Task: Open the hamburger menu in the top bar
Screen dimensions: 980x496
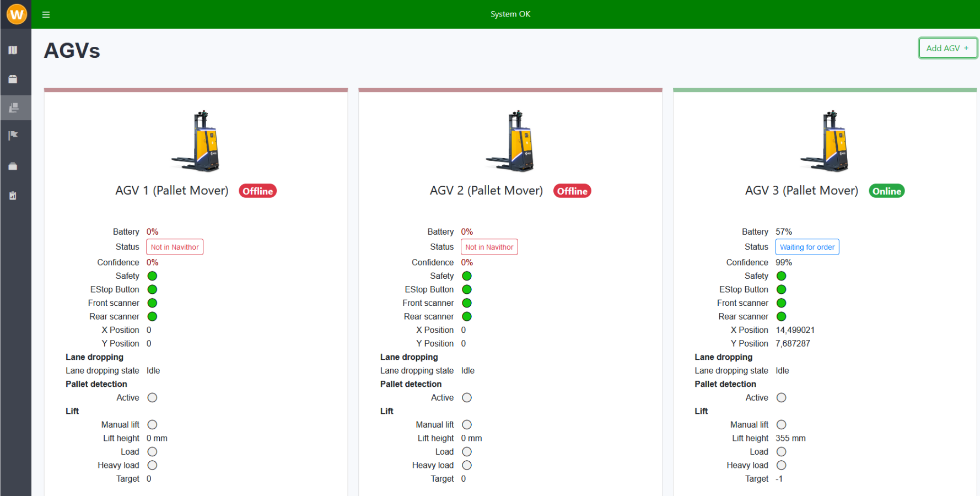Action: tap(46, 14)
